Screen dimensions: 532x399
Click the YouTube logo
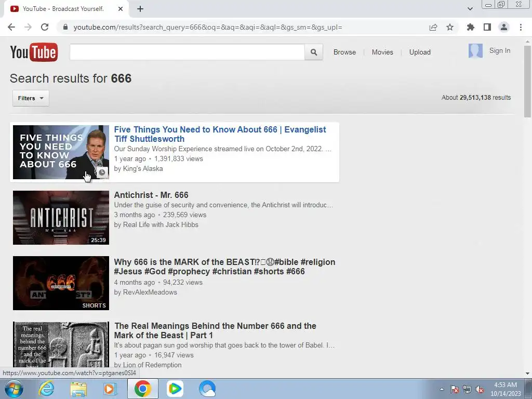point(34,52)
